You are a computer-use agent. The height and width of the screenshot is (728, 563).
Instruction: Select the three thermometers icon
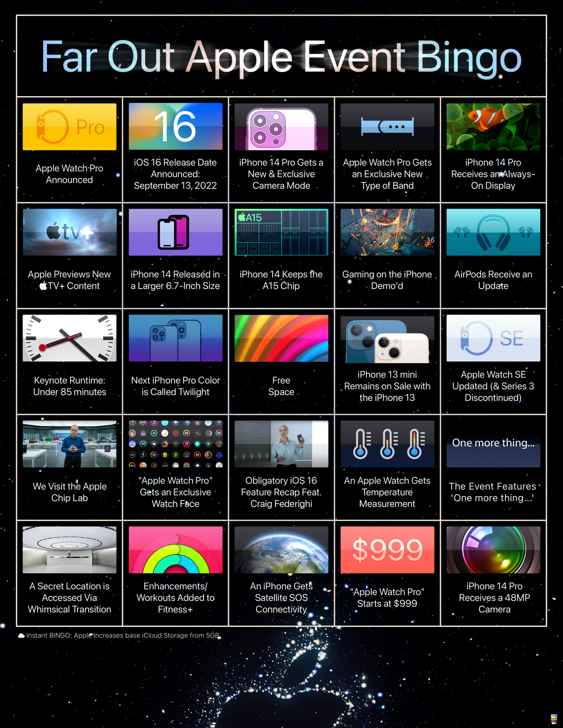387,444
